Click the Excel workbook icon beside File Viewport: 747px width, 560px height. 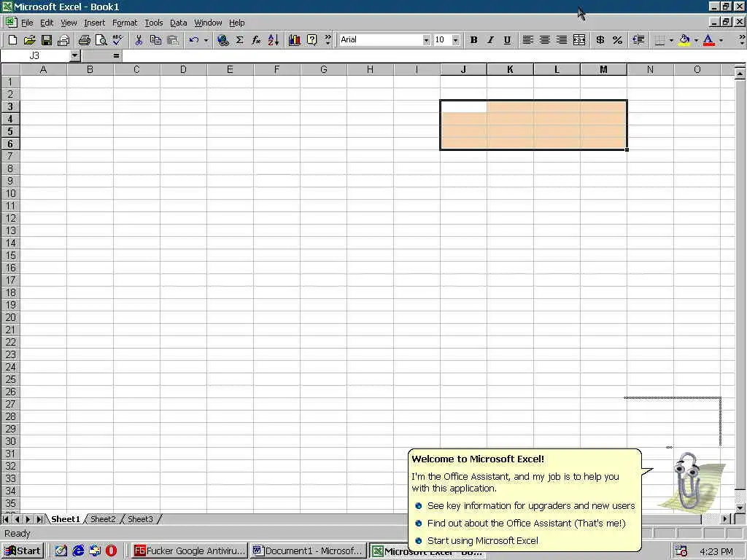10,23
